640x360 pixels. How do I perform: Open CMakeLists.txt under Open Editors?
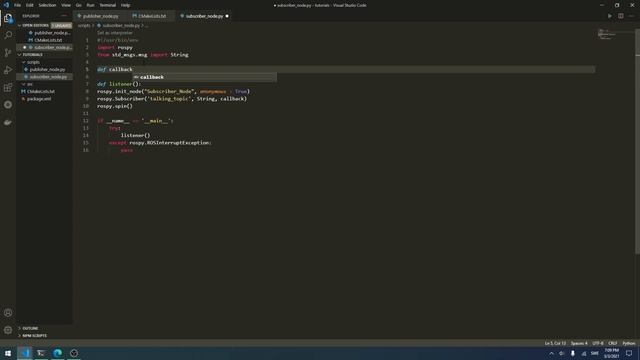coord(47,40)
